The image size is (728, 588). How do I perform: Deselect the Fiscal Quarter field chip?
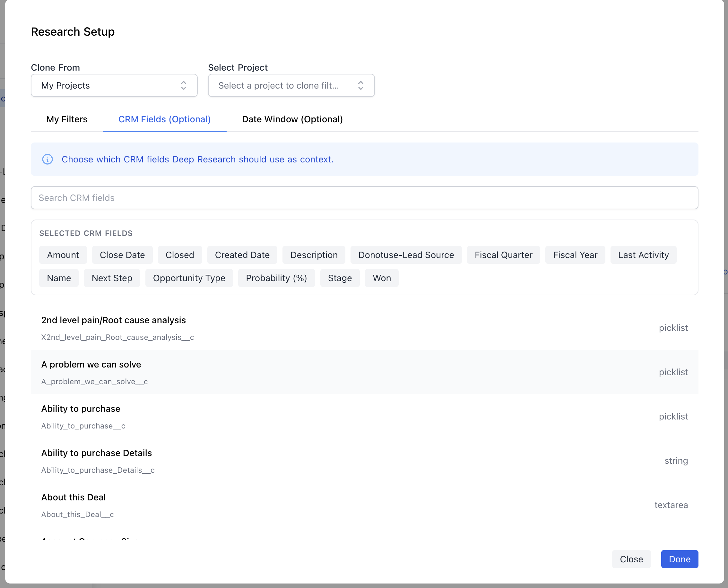tap(503, 255)
